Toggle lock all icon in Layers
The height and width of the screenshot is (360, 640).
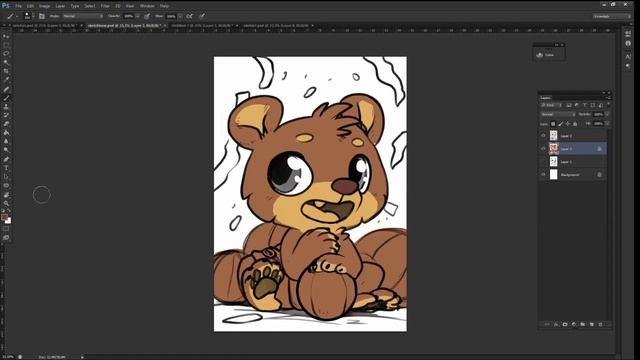(575, 124)
